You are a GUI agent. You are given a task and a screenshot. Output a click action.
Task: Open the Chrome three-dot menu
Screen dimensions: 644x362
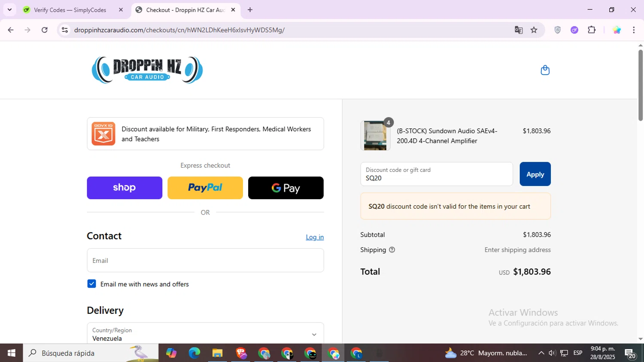point(634,30)
